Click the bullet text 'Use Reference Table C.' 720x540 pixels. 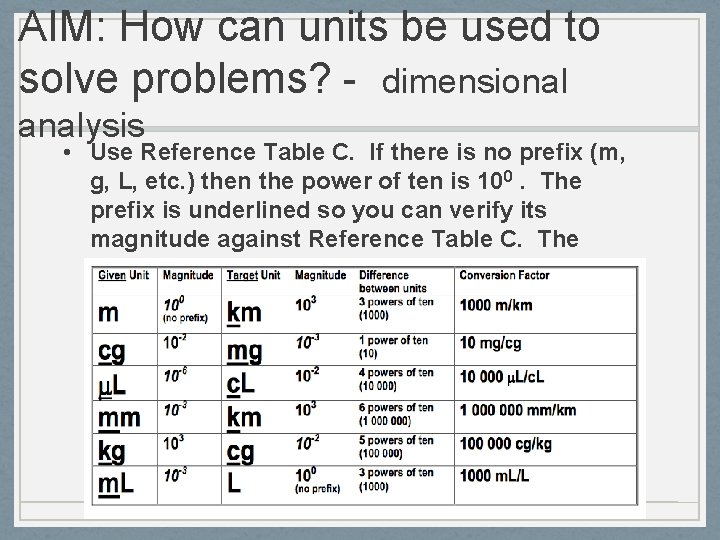click(222, 152)
